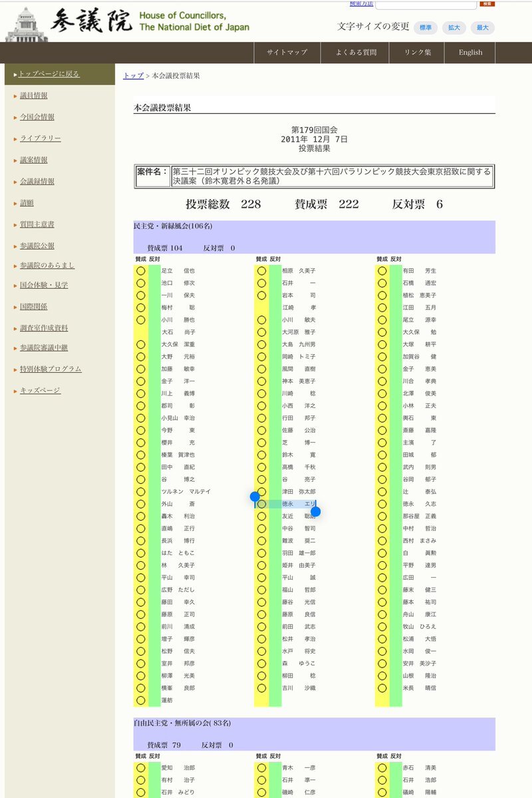This screenshot has width=532, height=798.
Task: Click the name 鈴木 寛
Action: click(299, 455)
